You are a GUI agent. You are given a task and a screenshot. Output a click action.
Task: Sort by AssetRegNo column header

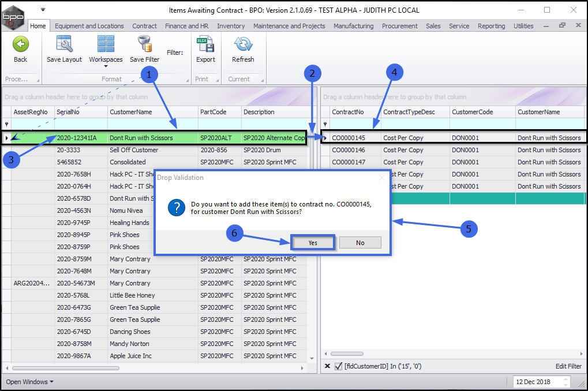click(x=33, y=112)
